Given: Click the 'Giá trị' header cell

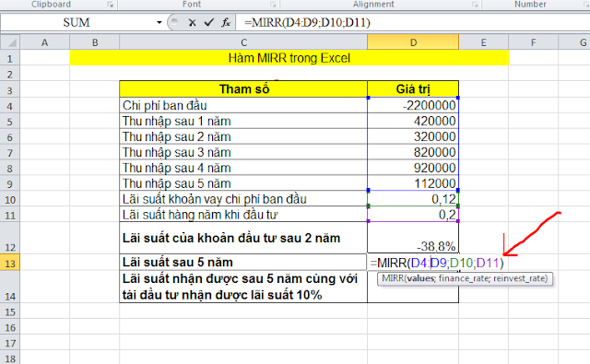Looking at the screenshot, I should (x=413, y=89).
